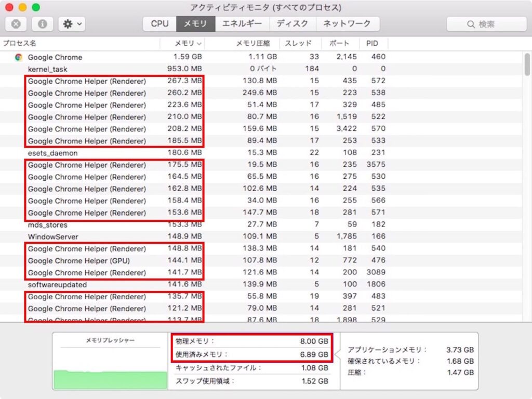This screenshot has height=399, width=532.
Task: Select Chrome Helper row using 210.0 MB
Action: coord(261,117)
